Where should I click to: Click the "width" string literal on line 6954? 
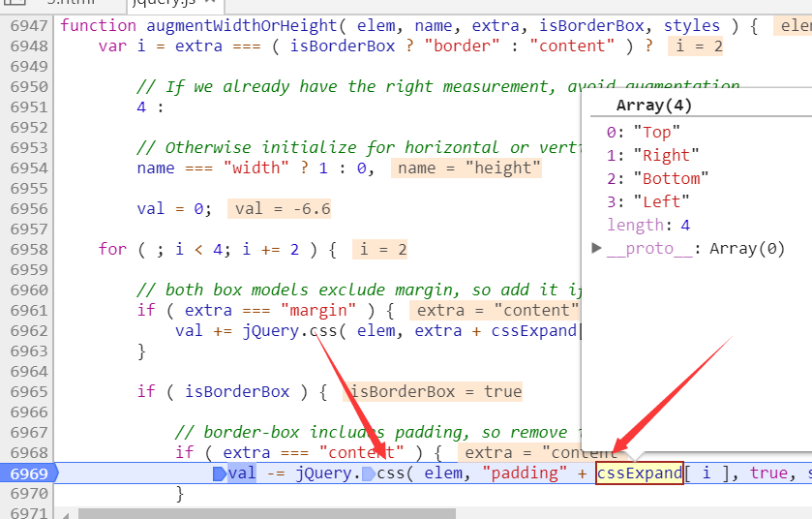(x=256, y=168)
